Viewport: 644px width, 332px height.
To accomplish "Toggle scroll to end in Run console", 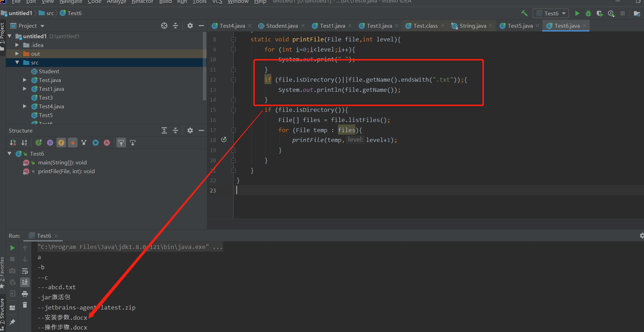I will (25, 282).
